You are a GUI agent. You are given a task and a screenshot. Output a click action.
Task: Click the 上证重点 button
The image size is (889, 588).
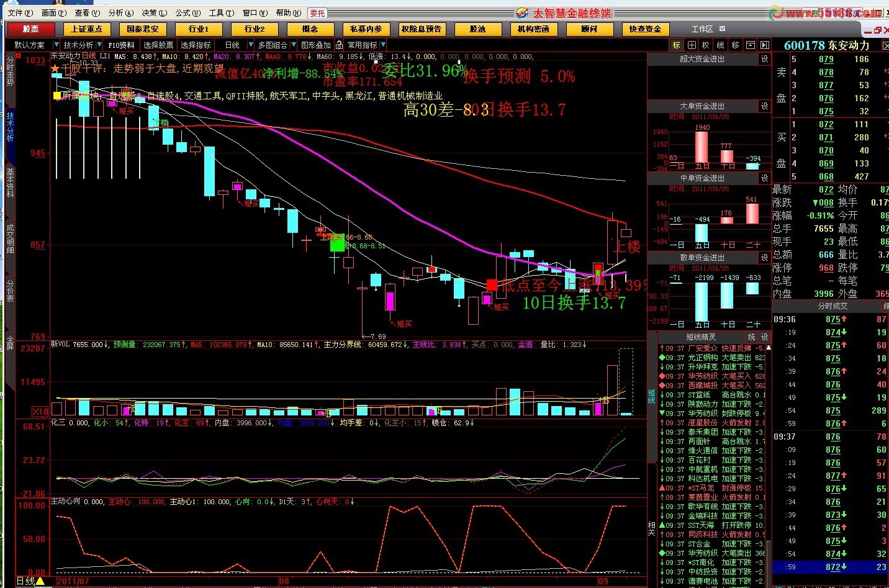click(86, 29)
